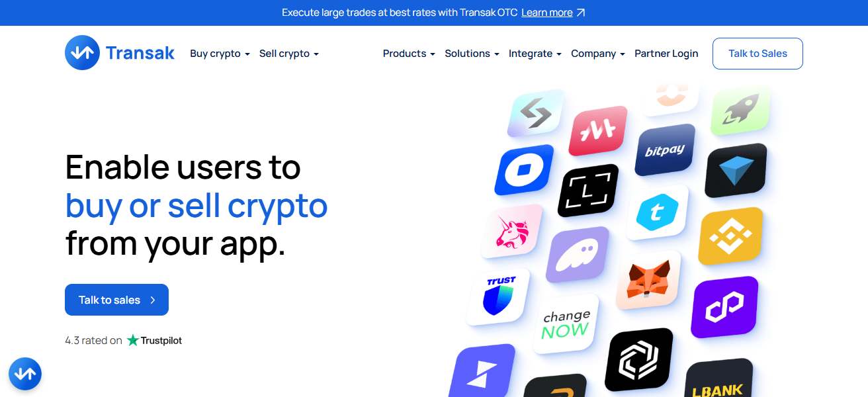The width and height of the screenshot is (868, 397).
Task: Open the Integrate menu
Action: point(535,54)
